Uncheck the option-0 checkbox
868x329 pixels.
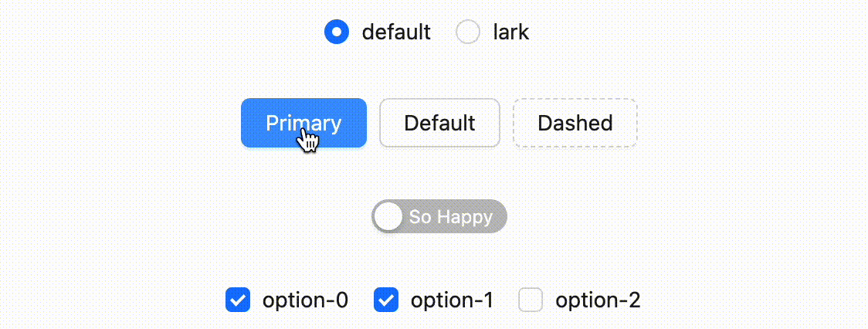click(238, 300)
